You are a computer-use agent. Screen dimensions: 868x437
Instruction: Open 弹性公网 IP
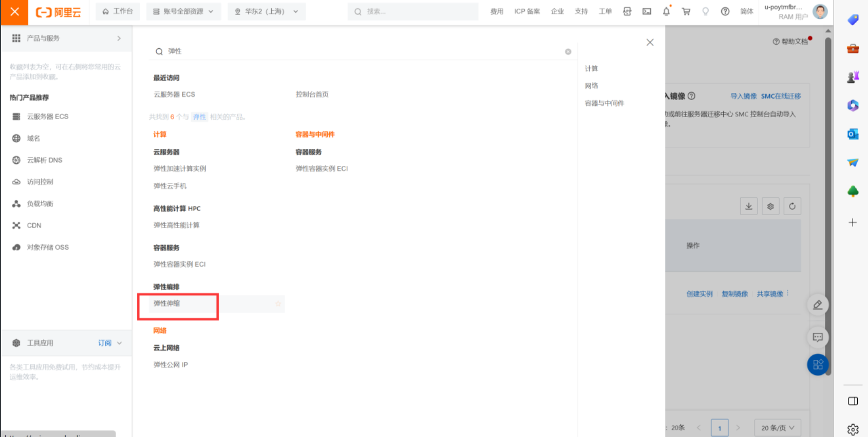171,365
